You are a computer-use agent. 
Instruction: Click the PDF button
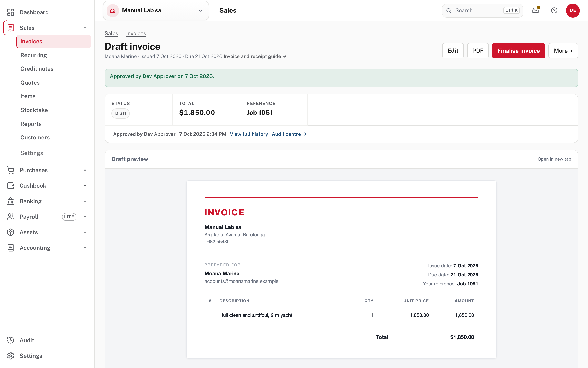[478, 51]
